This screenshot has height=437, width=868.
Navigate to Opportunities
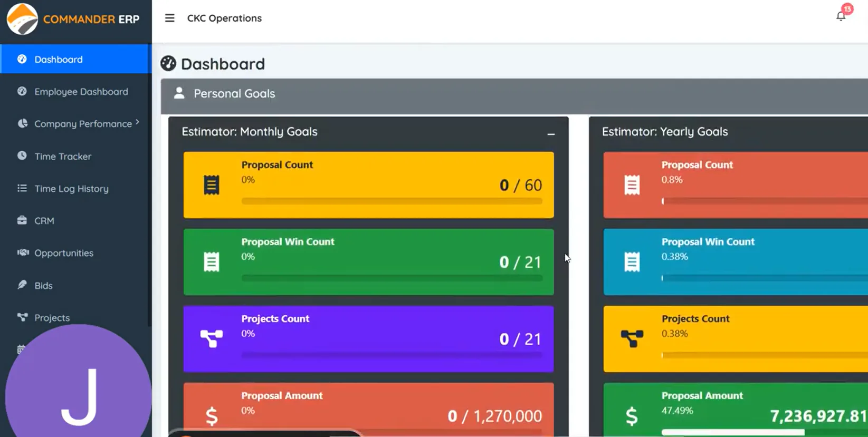(74, 253)
